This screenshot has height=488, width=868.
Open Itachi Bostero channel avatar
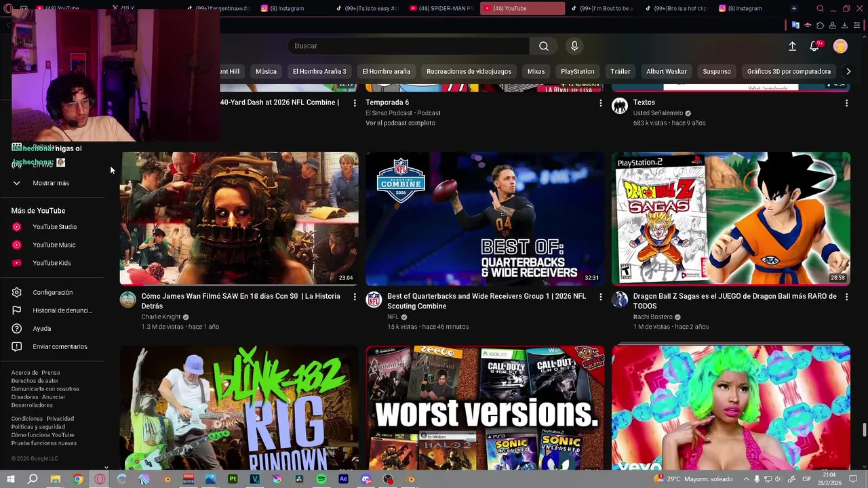click(x=620, y=300)
